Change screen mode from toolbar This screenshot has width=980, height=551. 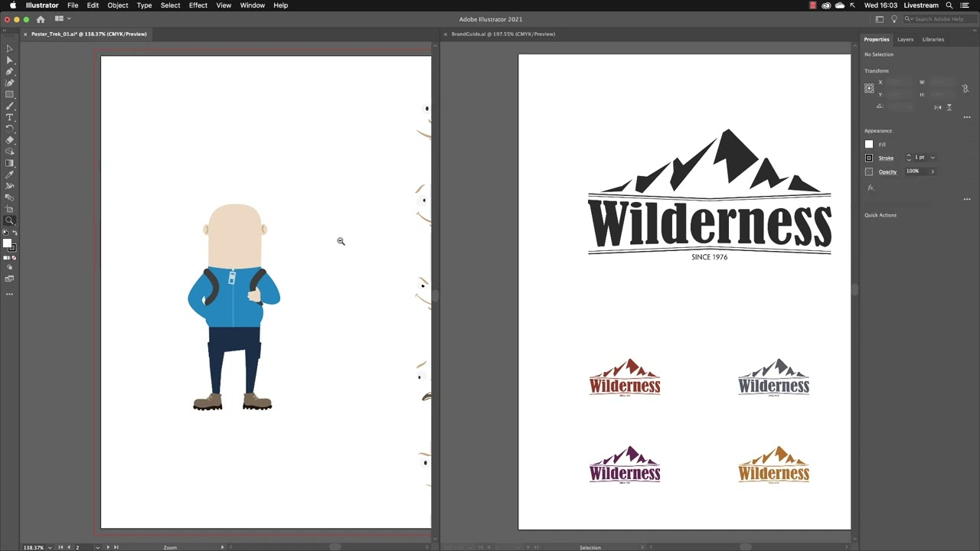pos(9,279)
